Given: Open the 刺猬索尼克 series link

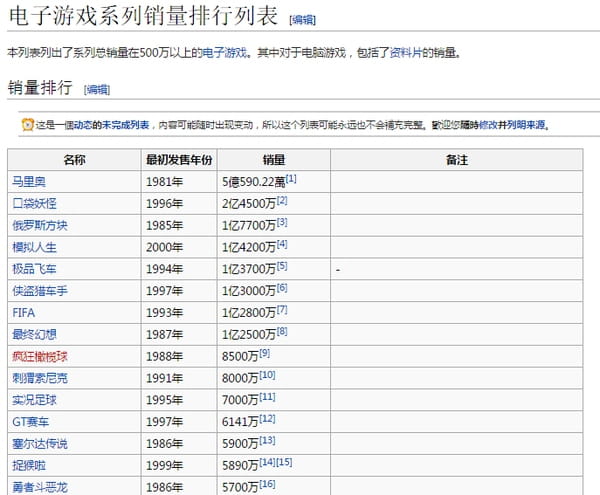Looking at the screenshot, I should pyautogui.click(x=40, y=378).
